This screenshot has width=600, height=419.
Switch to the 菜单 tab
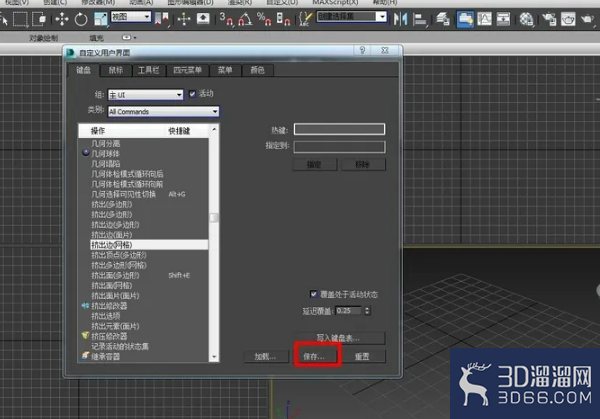tap(225, 70)
